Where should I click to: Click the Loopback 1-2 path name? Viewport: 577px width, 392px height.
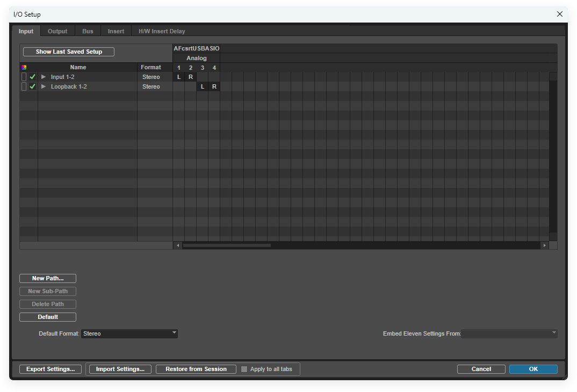(x=69, y=86)
